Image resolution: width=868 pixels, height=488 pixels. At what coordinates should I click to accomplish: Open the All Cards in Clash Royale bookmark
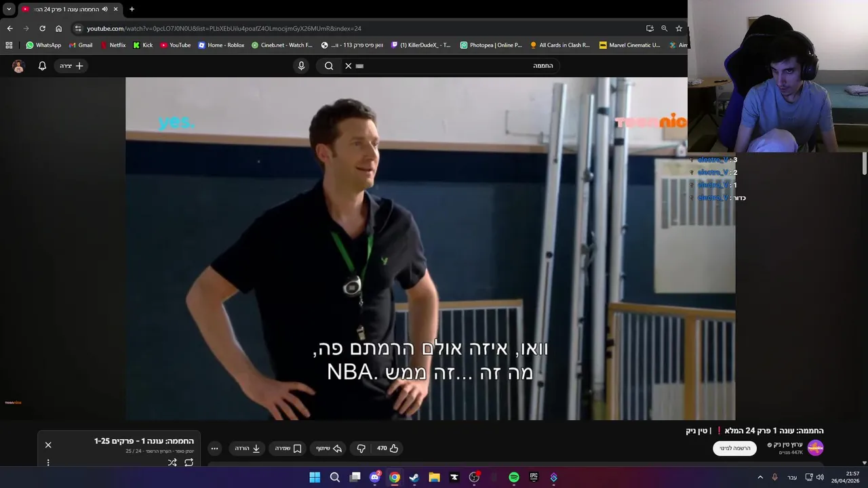tap(560, 45)
